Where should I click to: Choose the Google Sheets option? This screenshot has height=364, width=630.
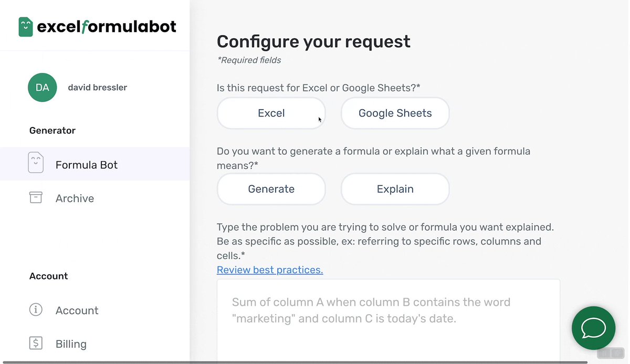point(395,113)
